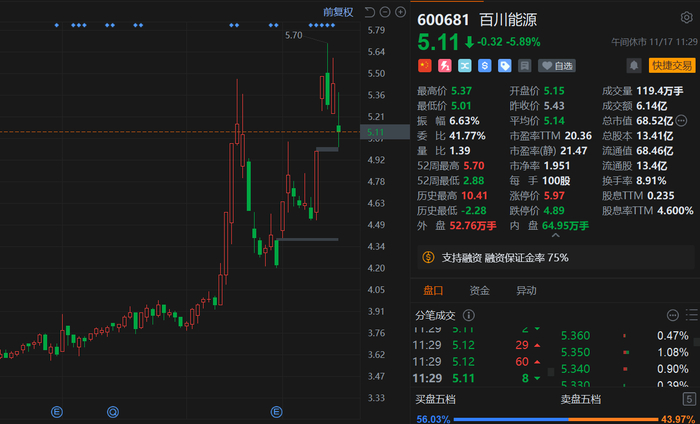Click the green down arrow beside 8
Screen dimensions: 700x424
coord(538,378)
